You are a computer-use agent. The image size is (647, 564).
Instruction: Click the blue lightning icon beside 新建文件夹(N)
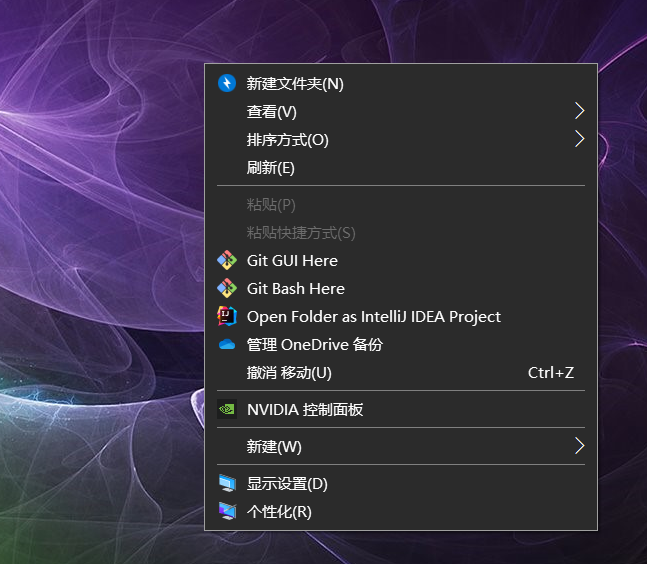(x=227, y=83)
